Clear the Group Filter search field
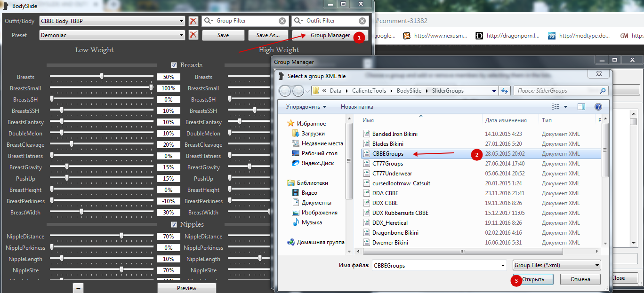The height and width of the screenshot is (293, 644). [x=282, y=21]
